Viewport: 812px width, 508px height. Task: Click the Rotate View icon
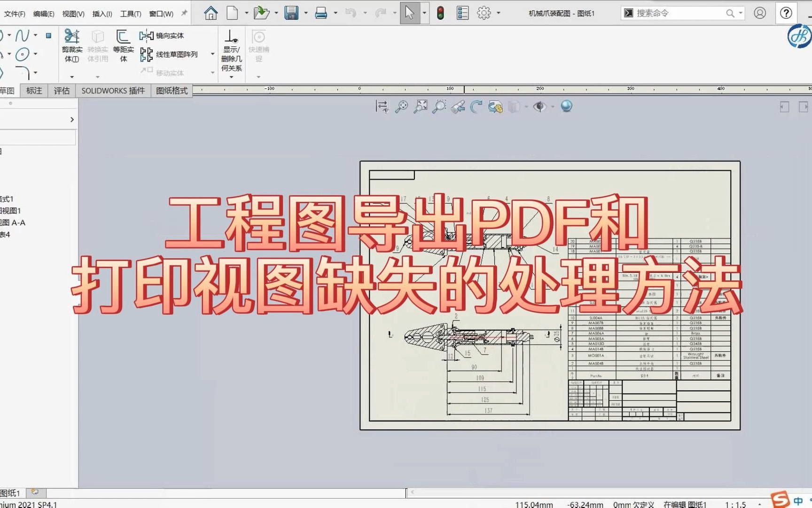coord(476,107)
